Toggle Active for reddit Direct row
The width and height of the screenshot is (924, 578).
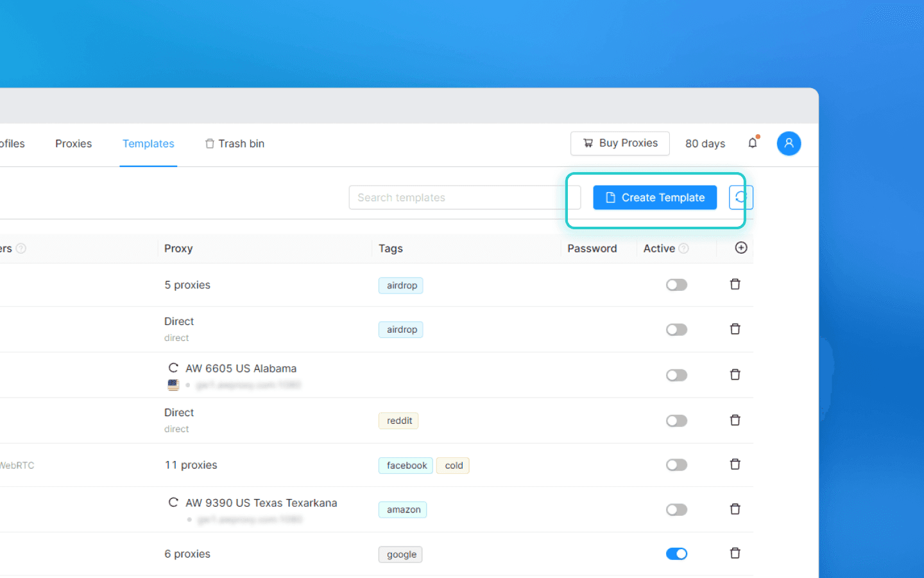click(676, 421)
